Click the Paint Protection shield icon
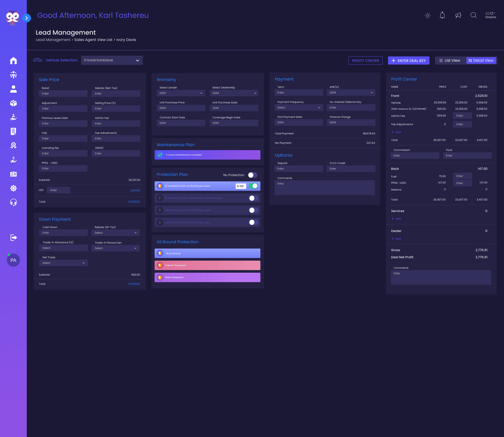This screenshot has width=504, height=437. pyautogui.click(x=160, y=277)
